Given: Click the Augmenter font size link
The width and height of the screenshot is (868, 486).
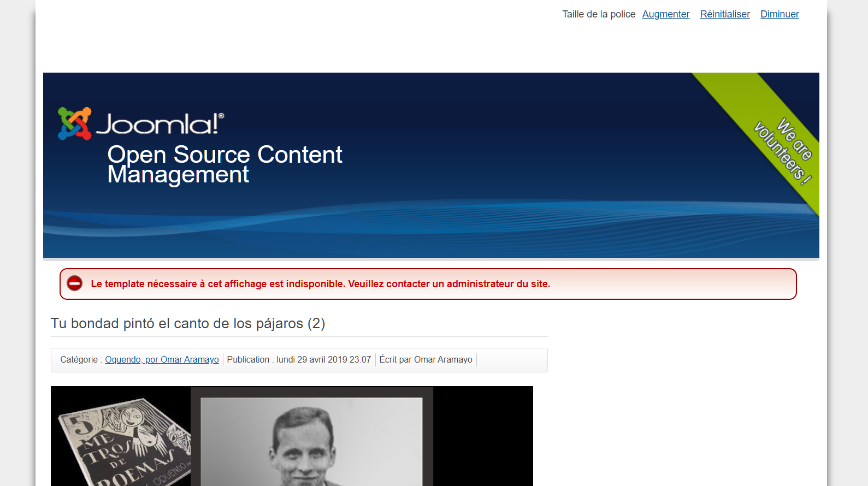Looking at the screenshot, I should pyautogui.click(x=665, y=14).
